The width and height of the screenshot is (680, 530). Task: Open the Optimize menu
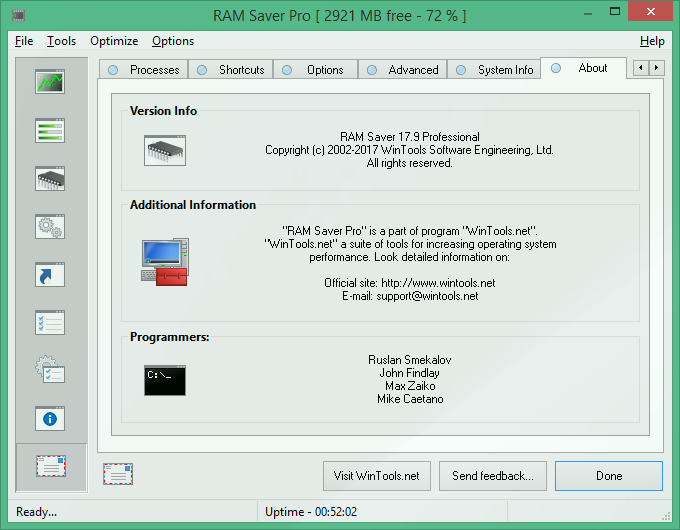tap(114, 41)
